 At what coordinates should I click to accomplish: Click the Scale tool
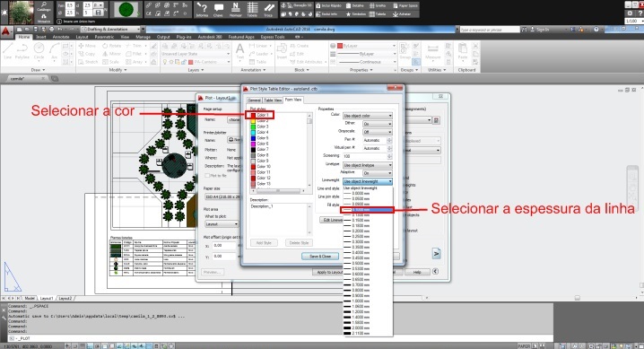(x=111, y=62)
